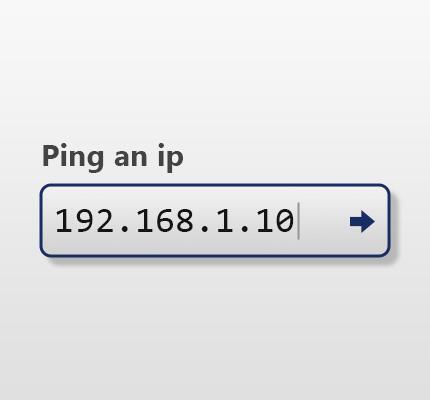This screenshot has height=400, width=430.
Task: Click the "Ping an ip" label
Action: 113,157
